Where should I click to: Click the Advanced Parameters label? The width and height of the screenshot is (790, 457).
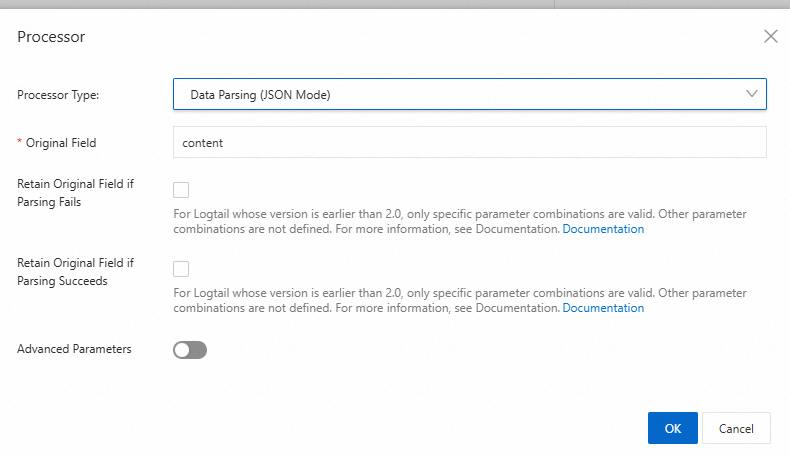pyautogui.click(x=74, y=349)
